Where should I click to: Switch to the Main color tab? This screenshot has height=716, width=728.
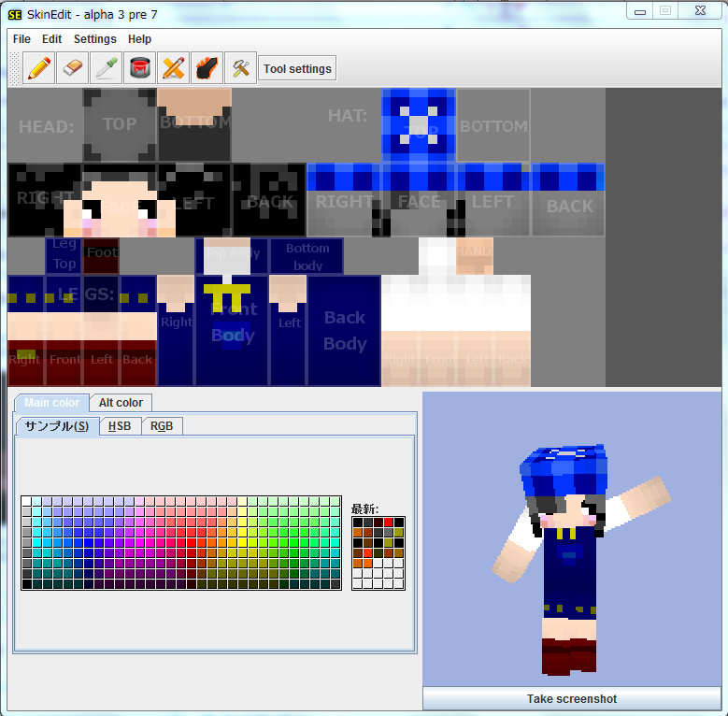click(51, 403)
